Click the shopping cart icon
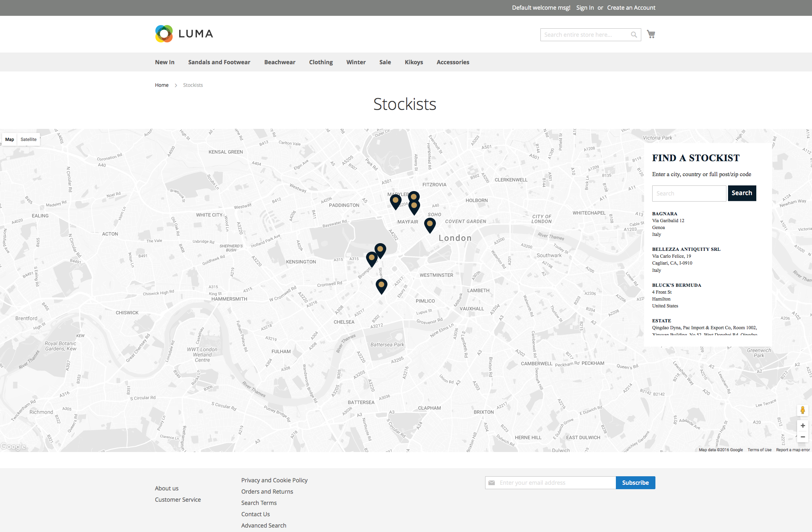The width and height of the screenshot is (812, 532). tap(651, 34)
